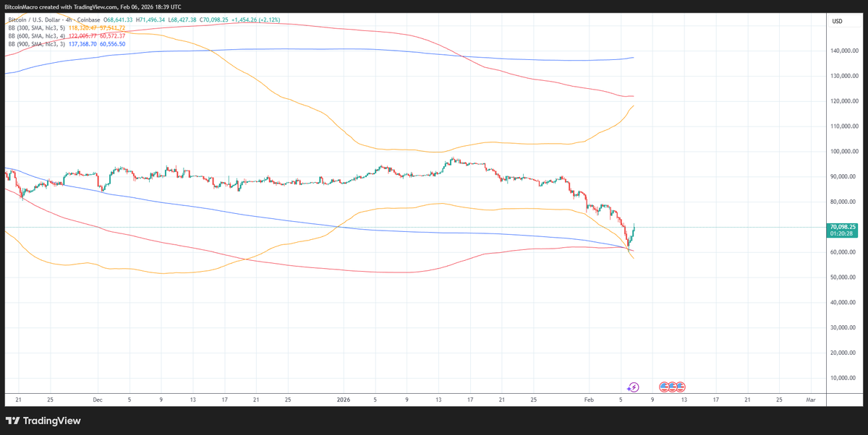
Task: Click the BB (300, SMA, hlc3, 5) indicator legend
Action: [36, 27]
